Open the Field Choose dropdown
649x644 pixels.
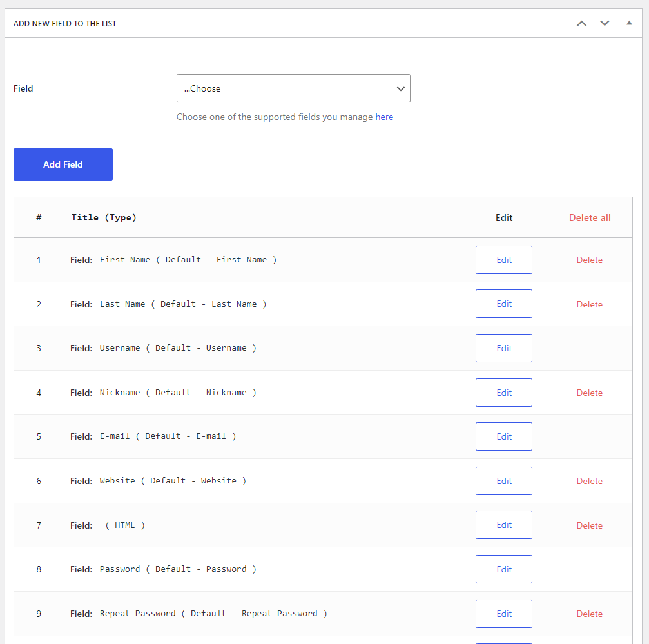pyautogui.click(x=293, y=88)
